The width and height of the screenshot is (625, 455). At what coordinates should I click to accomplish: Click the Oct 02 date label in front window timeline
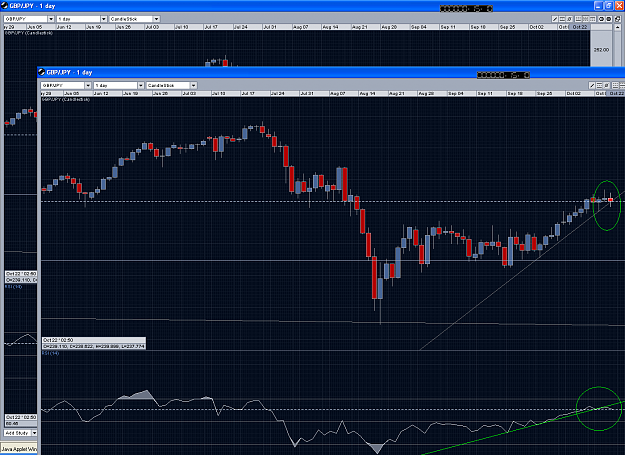pos(574,93)
